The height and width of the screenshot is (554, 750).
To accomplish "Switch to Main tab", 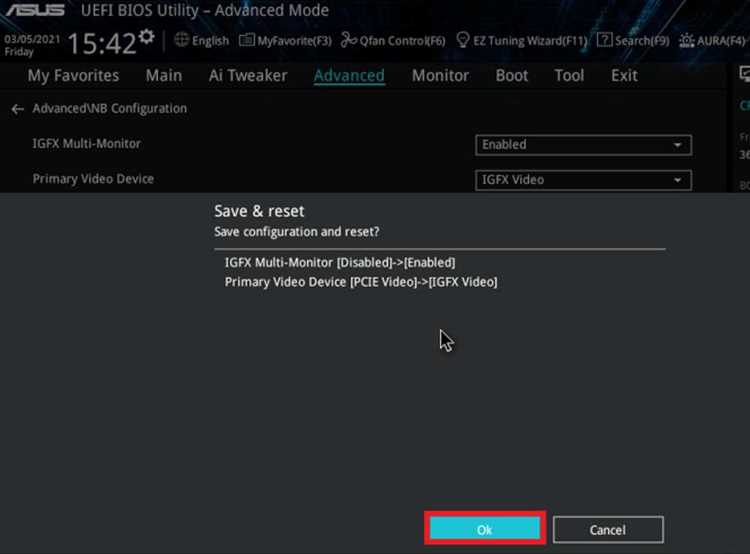I will coord(164,76).
